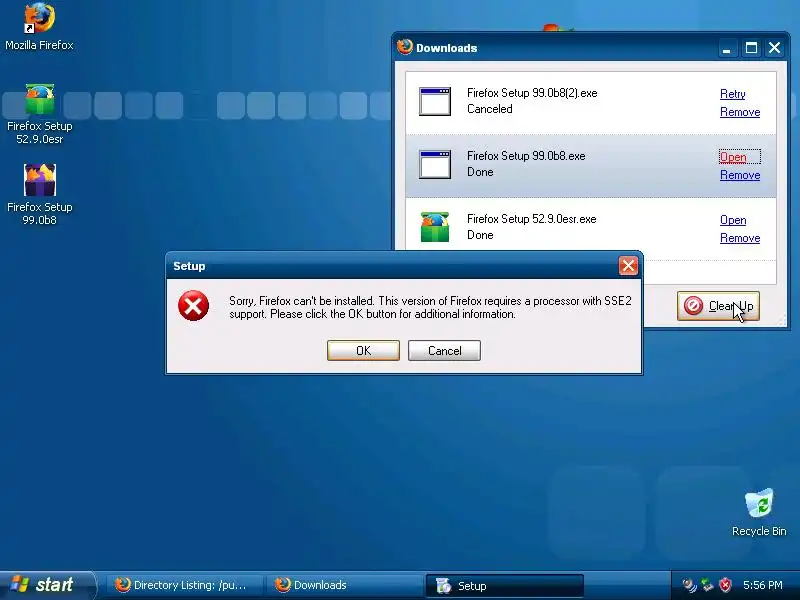Image resolution: width=800 pixels, height=600 pixels.
Task: Close the Setup dialog with red X
Action: tap(628, 265)
